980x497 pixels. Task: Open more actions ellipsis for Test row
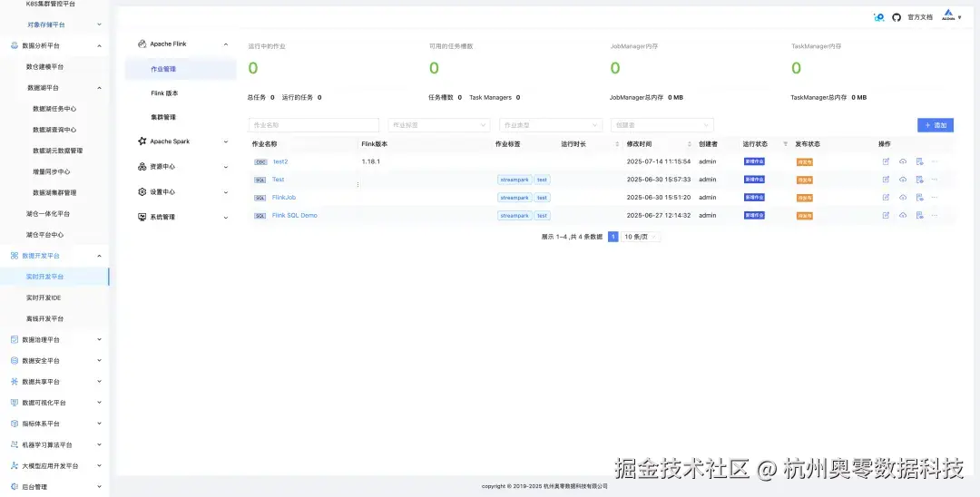(x=935, y=180)
